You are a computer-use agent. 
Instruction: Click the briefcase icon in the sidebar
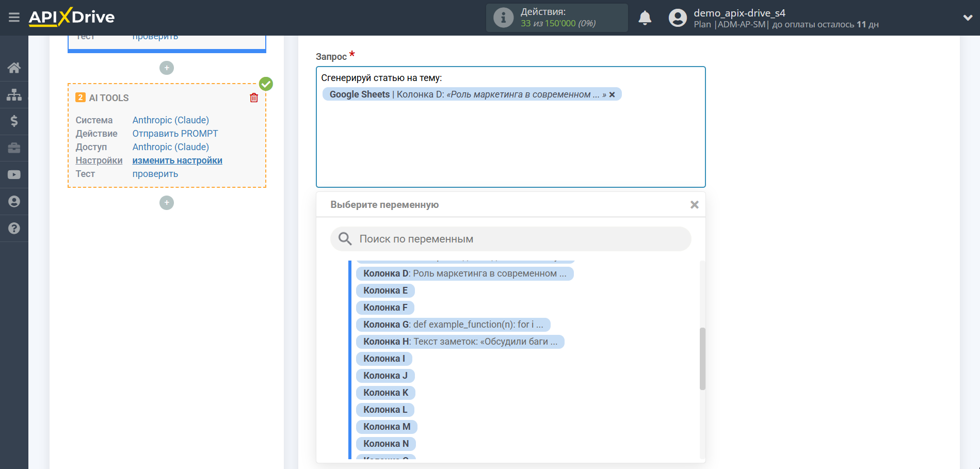pyautogui.click(x=14, y=148)
